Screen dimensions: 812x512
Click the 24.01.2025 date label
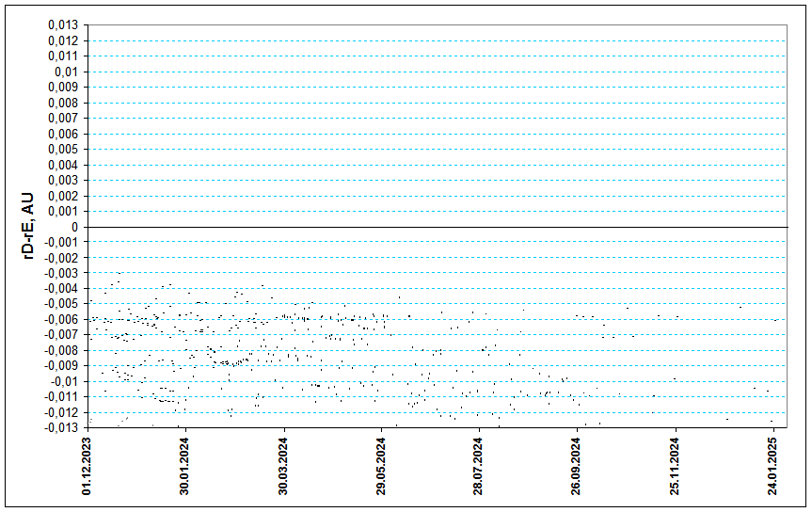point(772,467)
